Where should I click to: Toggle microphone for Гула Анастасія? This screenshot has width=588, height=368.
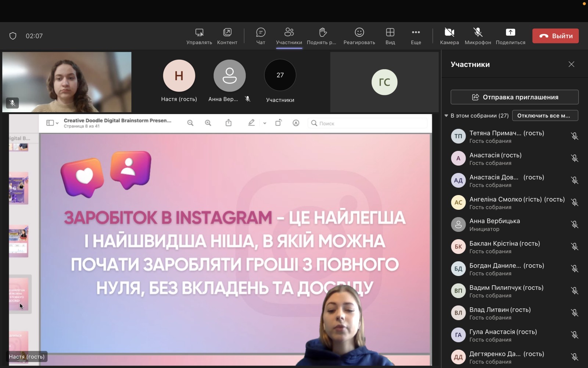coord(575,335)
